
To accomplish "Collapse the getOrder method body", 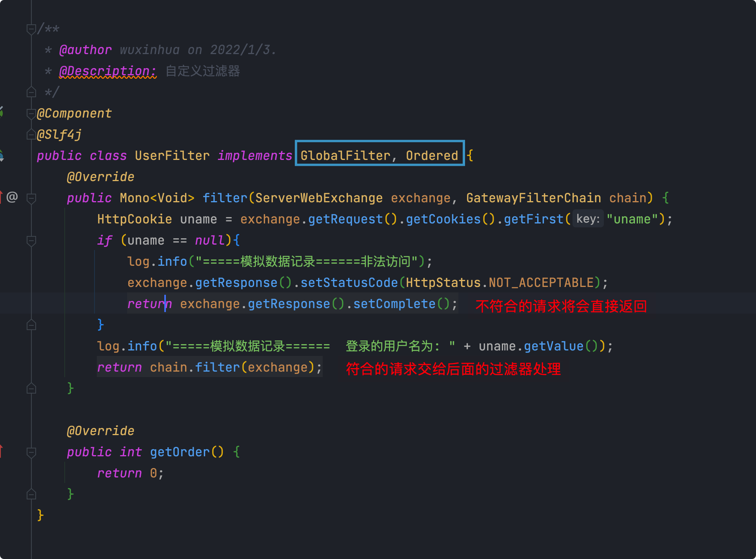I will click(31, 452).
